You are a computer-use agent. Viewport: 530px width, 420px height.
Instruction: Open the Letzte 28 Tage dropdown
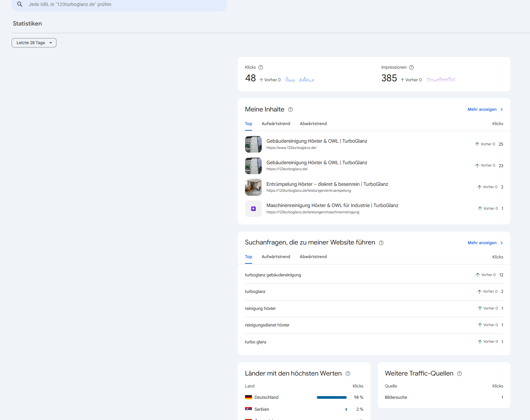(x=34, y=43)
